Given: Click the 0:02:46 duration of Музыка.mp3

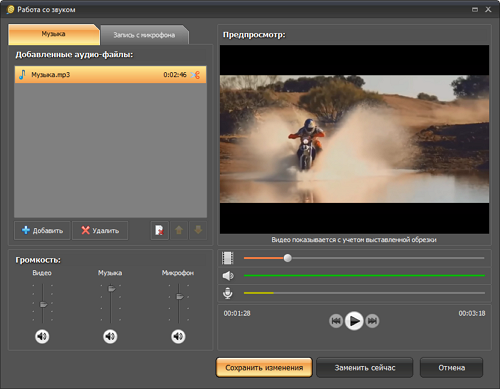Looking at the screenshot, I should [x=175, y=75].
